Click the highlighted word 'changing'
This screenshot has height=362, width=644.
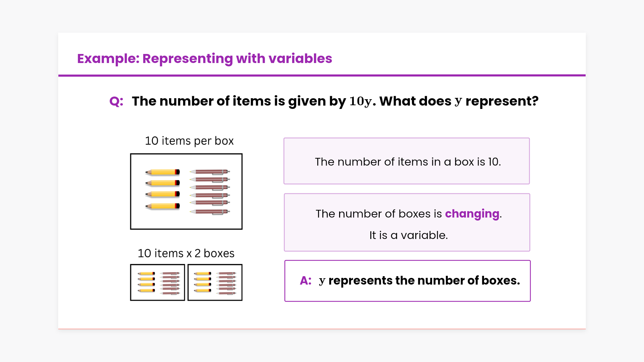pyautogui.click(x=472, y=214)
